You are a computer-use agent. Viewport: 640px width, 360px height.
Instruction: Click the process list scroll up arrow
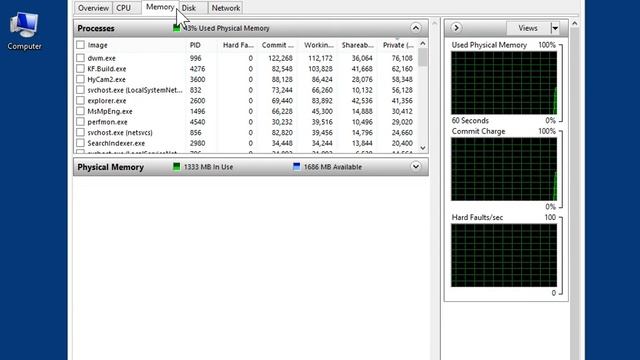pyautogui.click(x=423, y=44)
